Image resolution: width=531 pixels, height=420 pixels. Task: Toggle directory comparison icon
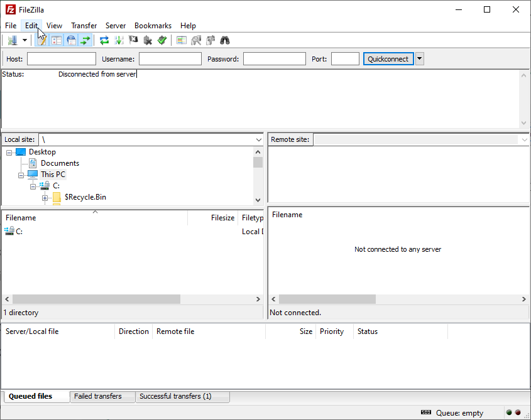coord(196,40)
